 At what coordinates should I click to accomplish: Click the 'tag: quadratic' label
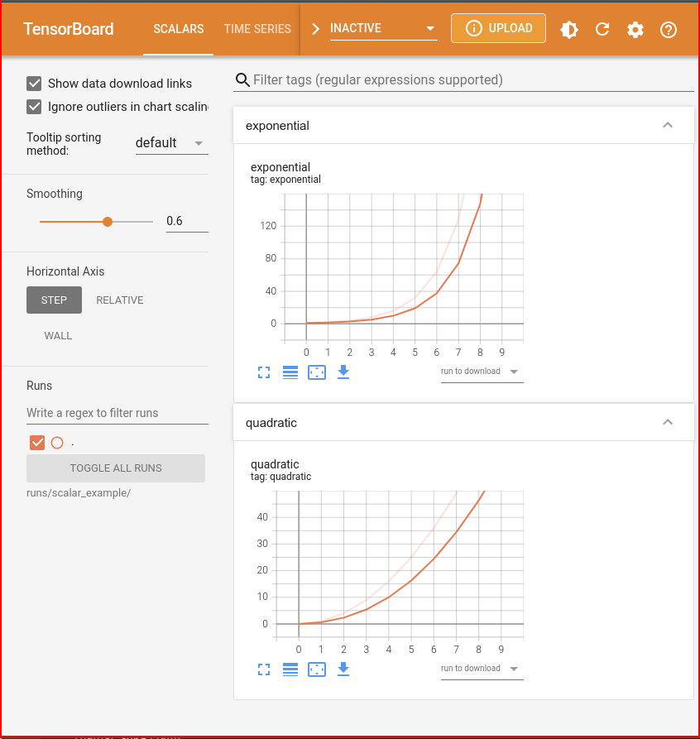pos(281,477)
